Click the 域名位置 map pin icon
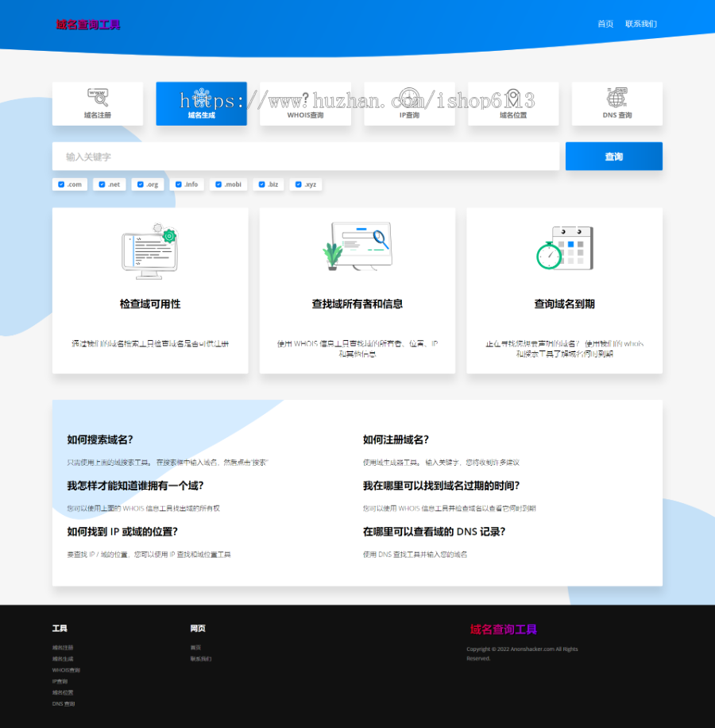The height and width of the screenshot is (728, 715). [512, 98]
